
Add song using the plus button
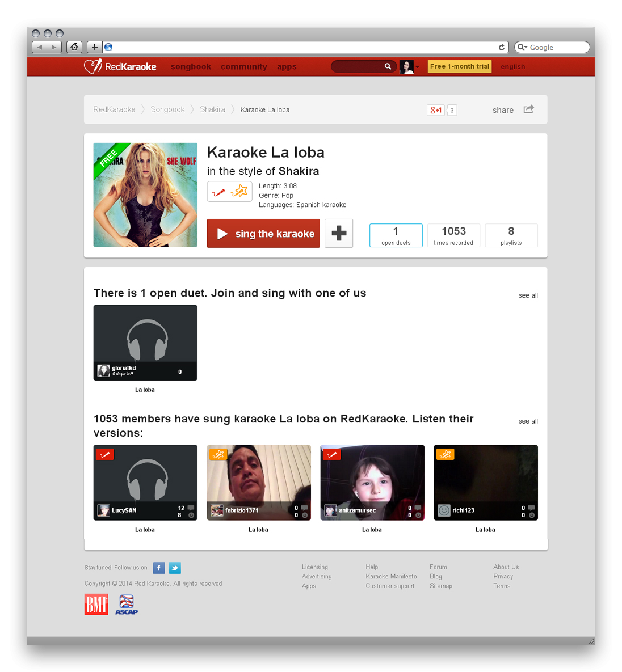pyautogui.click(x=339, y=233)
